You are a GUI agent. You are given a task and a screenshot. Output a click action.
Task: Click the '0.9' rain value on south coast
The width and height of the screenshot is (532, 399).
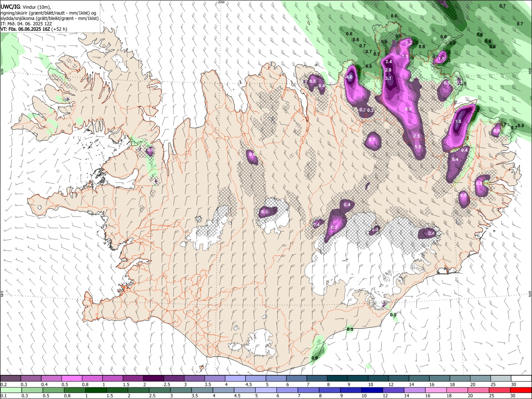[x=315, y=358]
